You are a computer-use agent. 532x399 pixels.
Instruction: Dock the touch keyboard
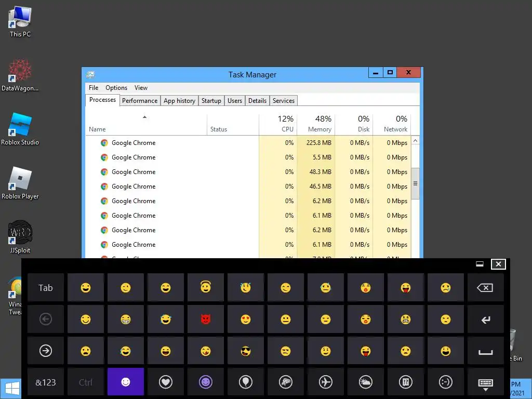[x=480, y=264]
